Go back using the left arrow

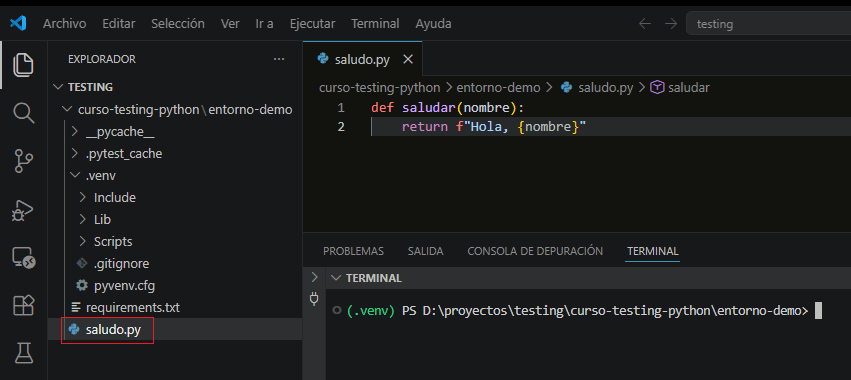tap(644, 23)
